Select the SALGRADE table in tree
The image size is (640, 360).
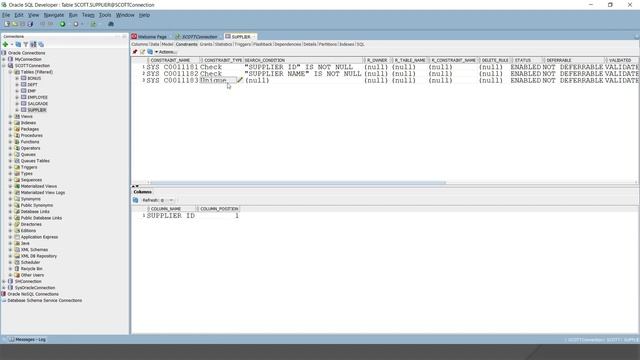[x=38, y=104]
